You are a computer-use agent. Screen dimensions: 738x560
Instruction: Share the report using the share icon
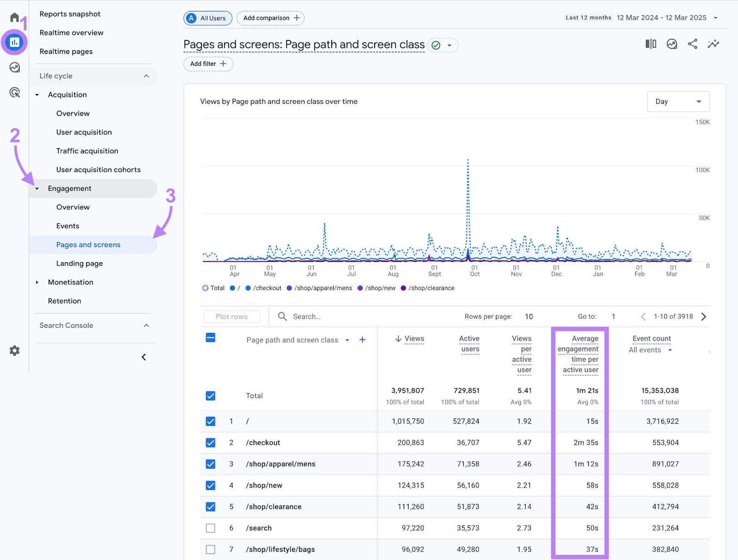pyautogui.click(x=692, y=44)
